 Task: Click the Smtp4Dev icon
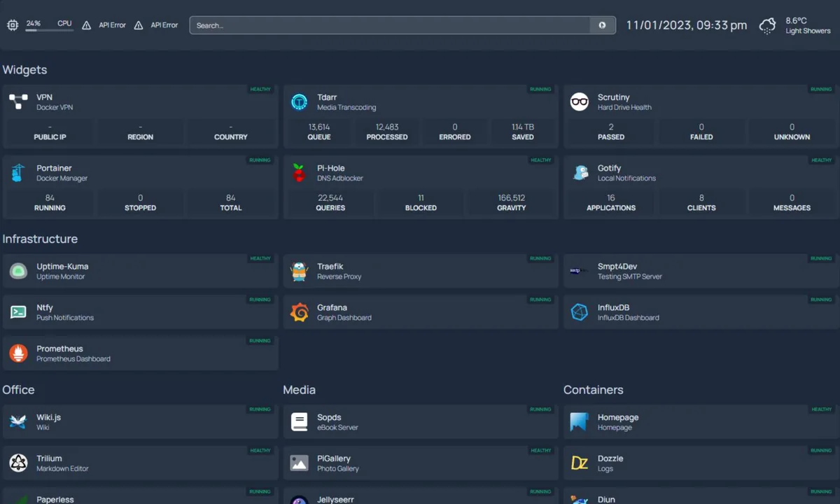tap(580, 271)
